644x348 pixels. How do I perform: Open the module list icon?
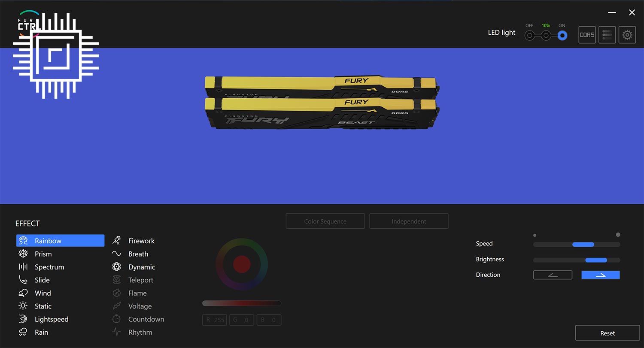pyautogui.click(x=607, y=35)
